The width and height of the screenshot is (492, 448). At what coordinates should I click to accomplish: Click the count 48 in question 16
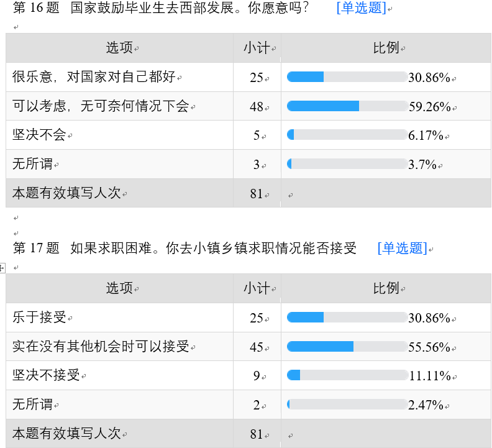[257, 107]
